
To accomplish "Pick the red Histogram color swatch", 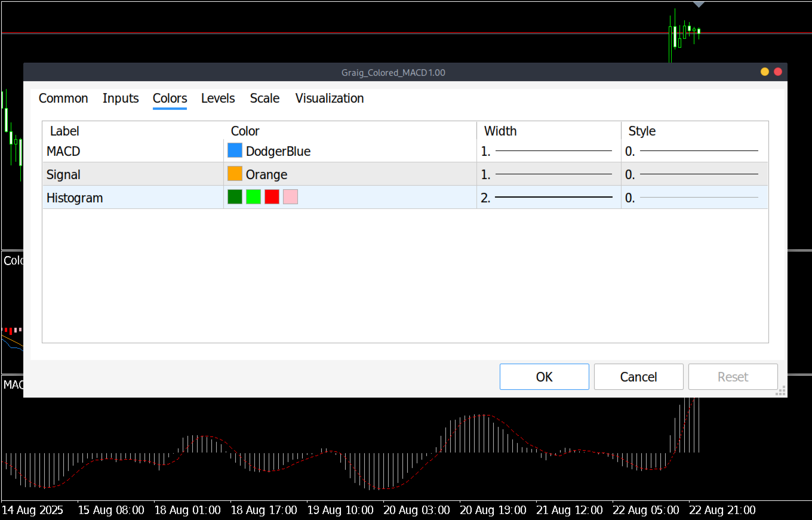I will [x=272, y=197].
